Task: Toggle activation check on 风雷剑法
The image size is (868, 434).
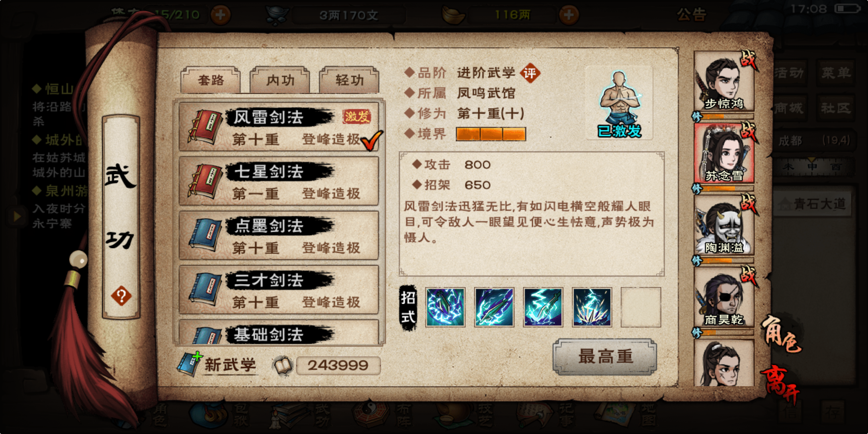Action: [x=371, y=140]
